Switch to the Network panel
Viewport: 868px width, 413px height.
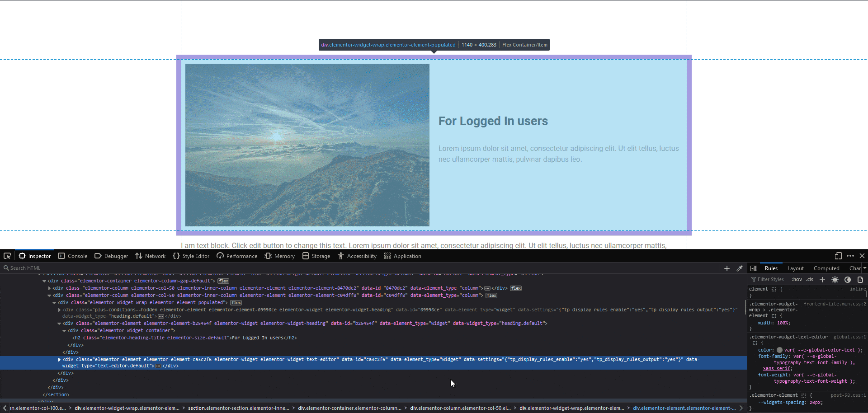click(151, 256)
